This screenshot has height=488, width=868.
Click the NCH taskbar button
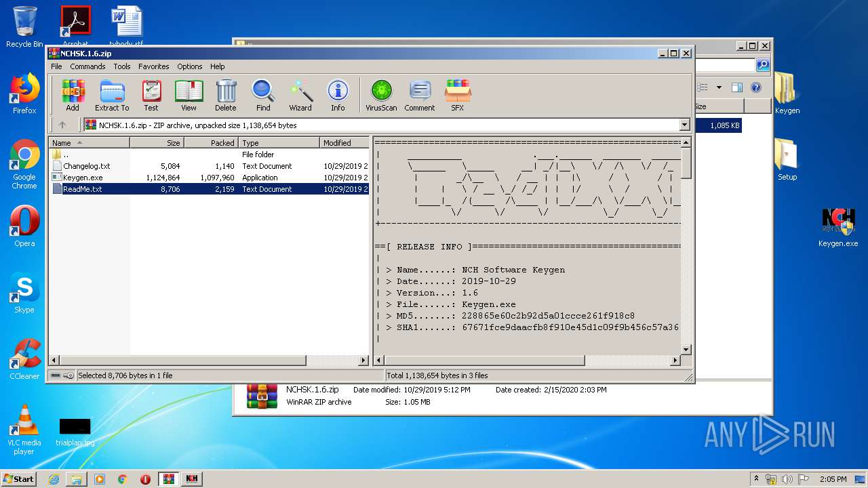(191, 479)
